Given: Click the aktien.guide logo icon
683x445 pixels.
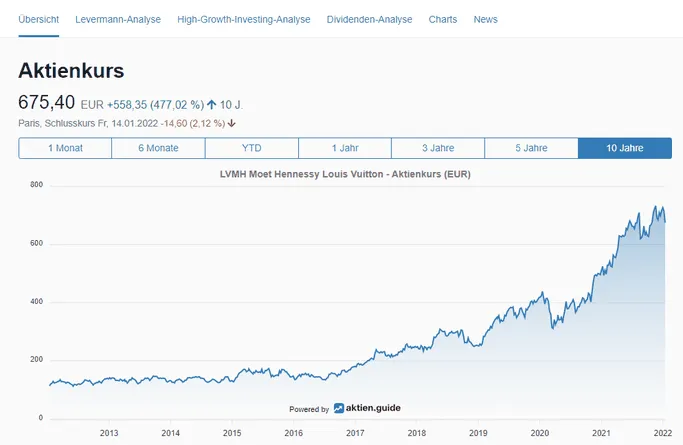Looking at the screenshot, I should (338, 408).
